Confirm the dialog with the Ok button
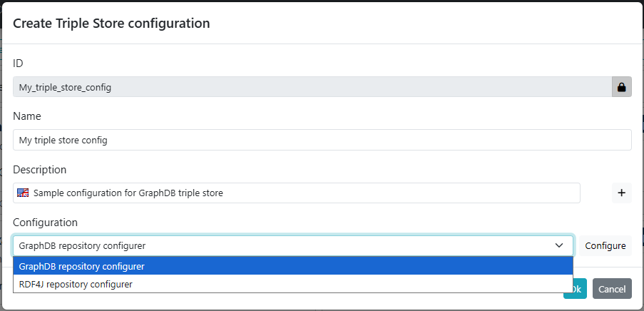Viewport: 644px width, 311px height. click(x=576, y=289)
